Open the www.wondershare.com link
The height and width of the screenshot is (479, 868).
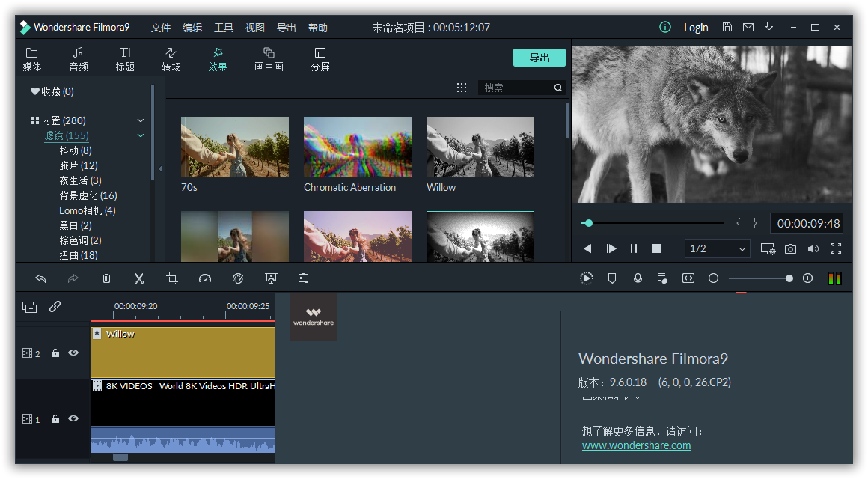[636, 445]
